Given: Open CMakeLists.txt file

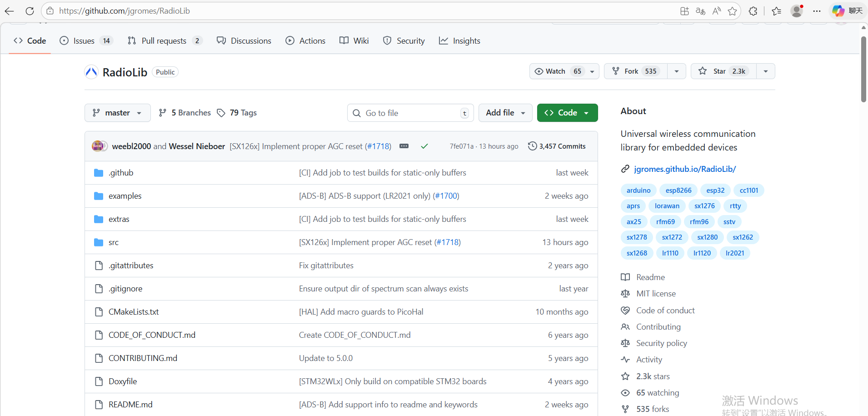Looking at the screenshot, I should (134, 312).
